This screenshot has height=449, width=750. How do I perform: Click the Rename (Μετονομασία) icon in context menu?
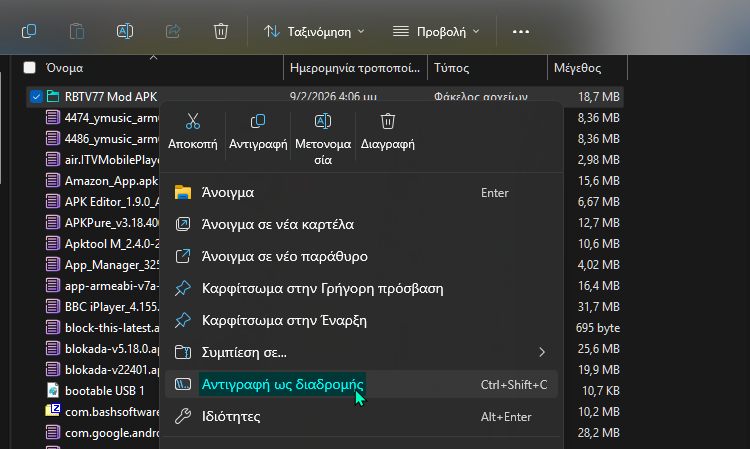coord(322,122)
